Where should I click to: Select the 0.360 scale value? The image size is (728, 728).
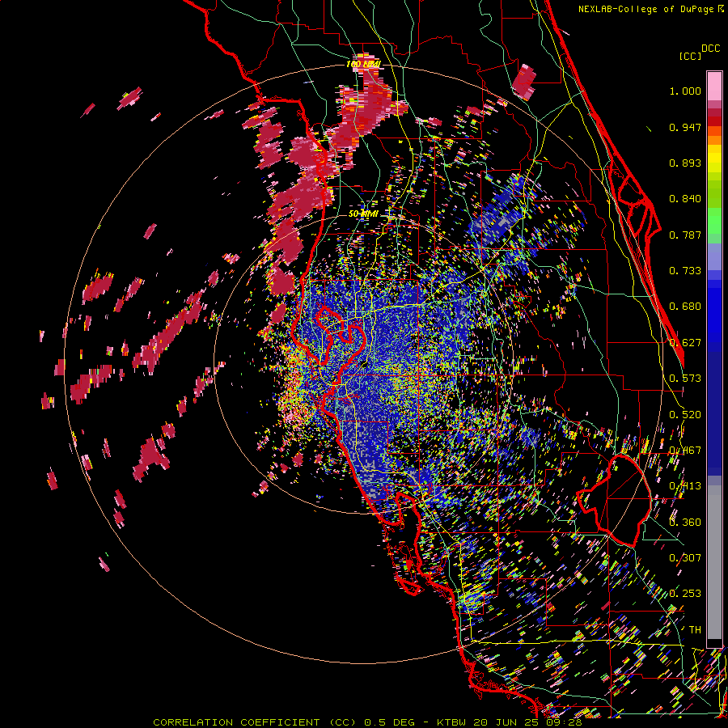click(685, 523)
